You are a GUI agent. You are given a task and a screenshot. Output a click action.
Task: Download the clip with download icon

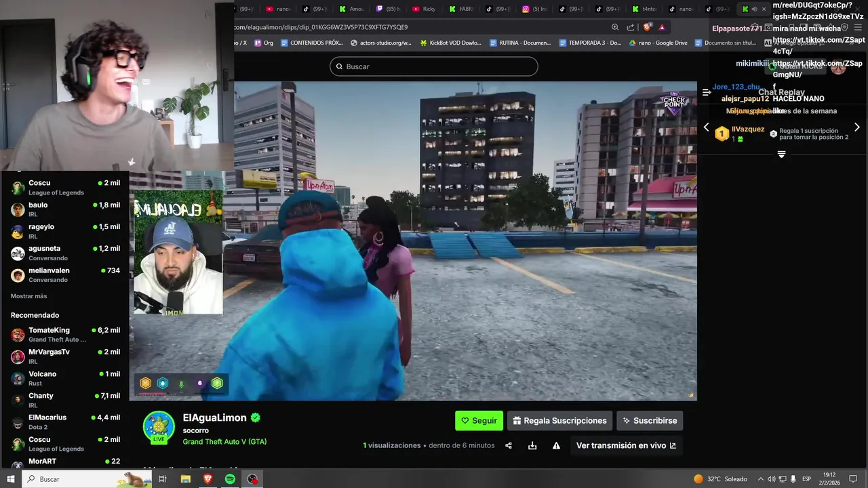532,445
